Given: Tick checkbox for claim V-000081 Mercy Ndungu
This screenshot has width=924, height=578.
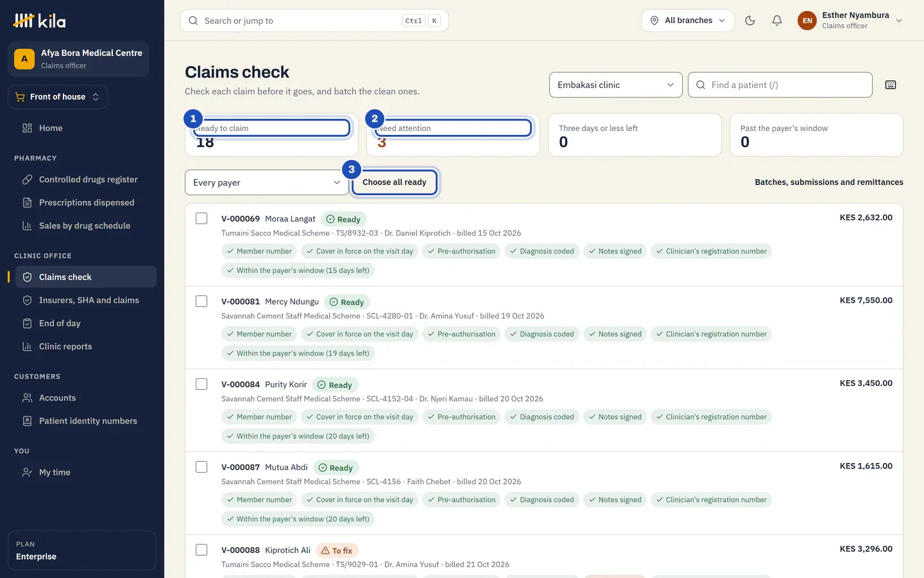Looking at the screenshot, I should click(201, 301).
